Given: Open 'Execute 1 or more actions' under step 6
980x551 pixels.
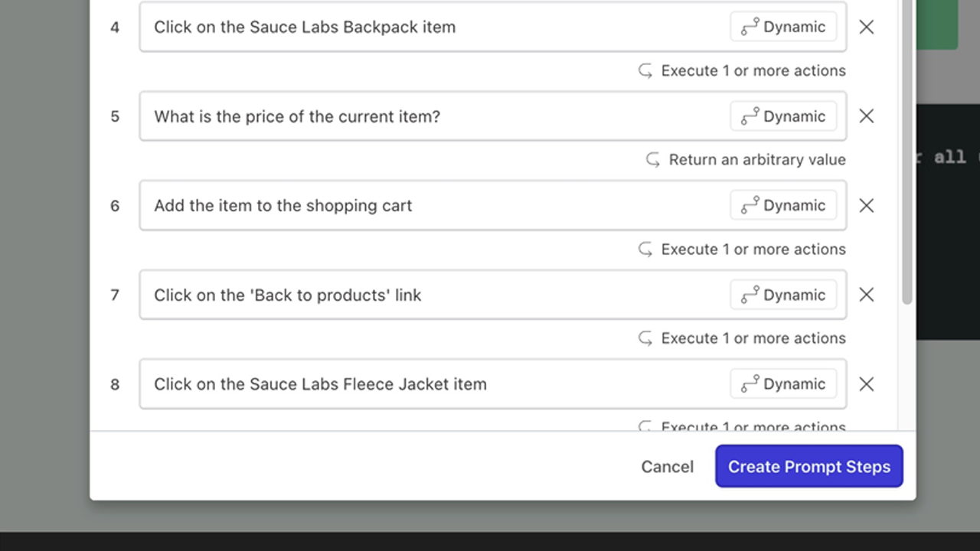Looking at the screenshot, I should pyautogui.click(x=742, y=249).
